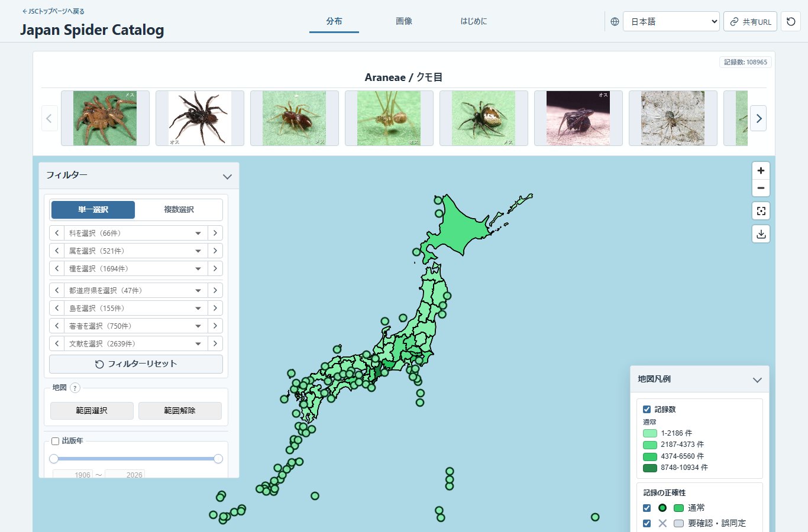Collapse the フィルター panel
Screen dimensions: 808x532
pos(227,176)
